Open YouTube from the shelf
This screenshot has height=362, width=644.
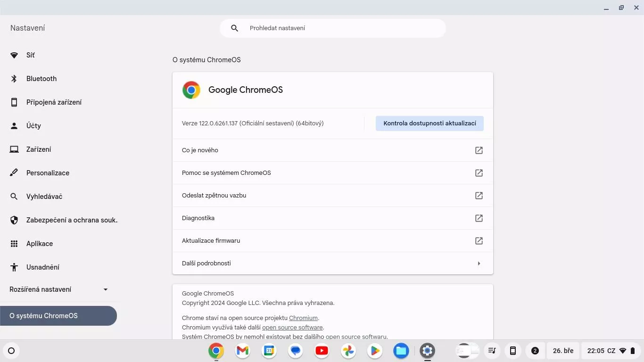tap(322, 351)
